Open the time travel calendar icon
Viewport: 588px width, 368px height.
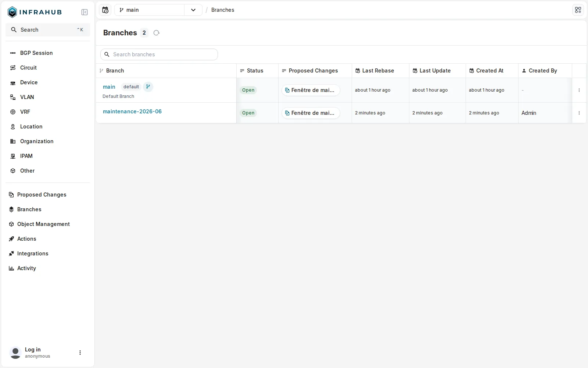point(105,10)
